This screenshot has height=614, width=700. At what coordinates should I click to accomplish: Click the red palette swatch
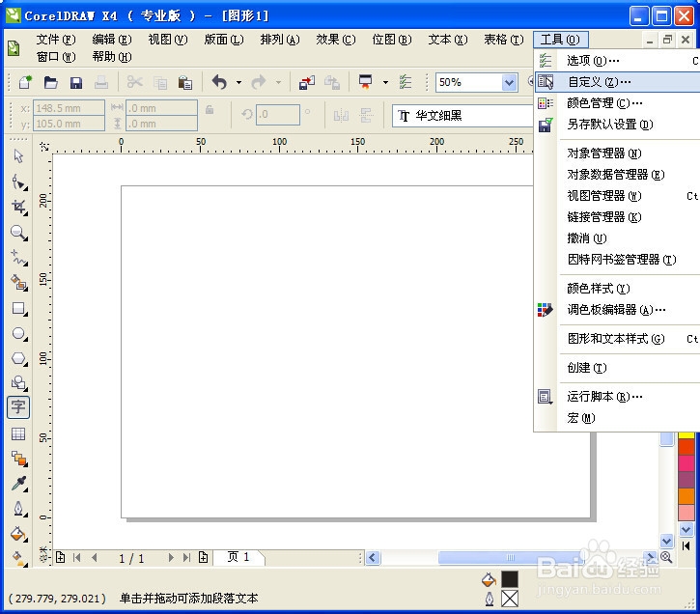pos(686,447)
